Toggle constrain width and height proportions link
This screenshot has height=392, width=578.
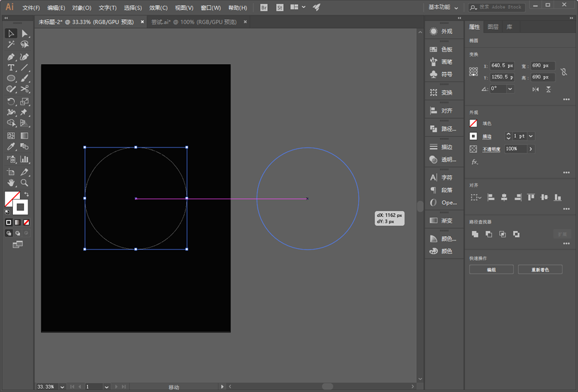click(564, 71)
